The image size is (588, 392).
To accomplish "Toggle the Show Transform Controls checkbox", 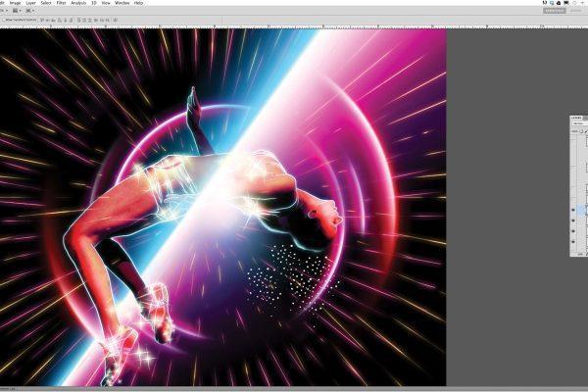I will (4, 20).
